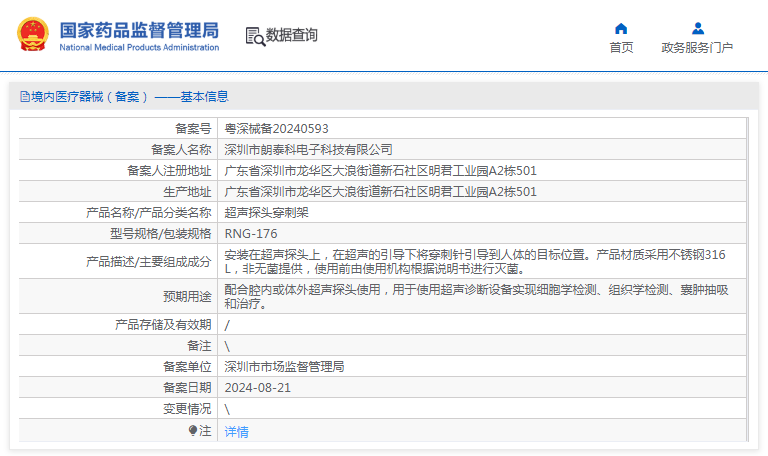Select 粤深械备20240593 filing number
This screenshot has height=456, width=768.
pos(276,128)
